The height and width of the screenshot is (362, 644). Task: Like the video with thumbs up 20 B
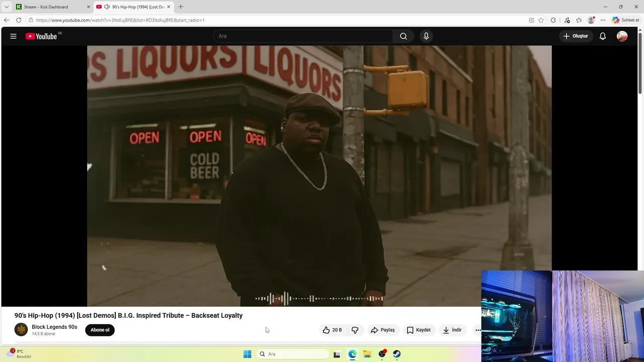(x=332, y=330)
